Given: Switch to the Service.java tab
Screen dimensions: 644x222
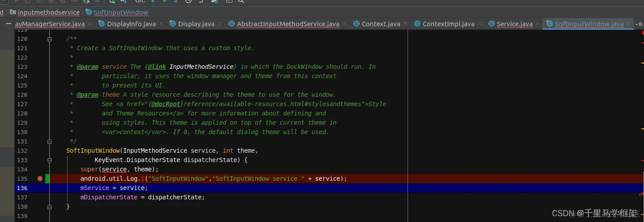Looking at the screenshot, I should tap(514, 24).
